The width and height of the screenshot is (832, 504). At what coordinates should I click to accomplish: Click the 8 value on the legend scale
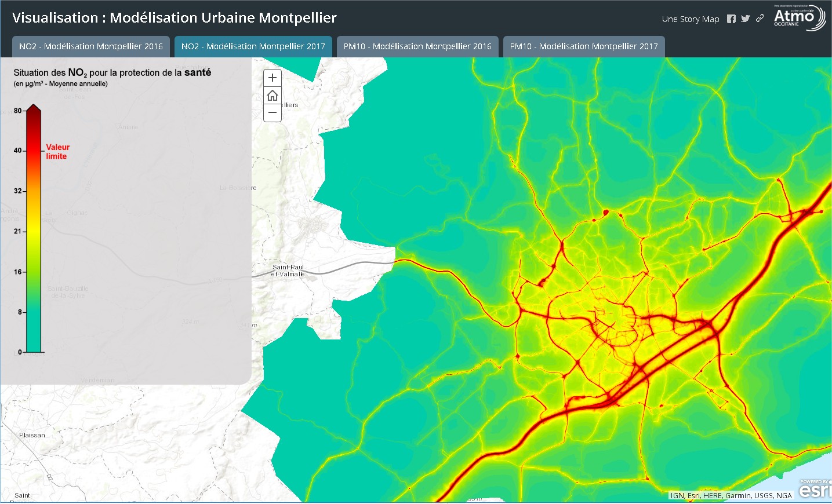tap(20, 312)
